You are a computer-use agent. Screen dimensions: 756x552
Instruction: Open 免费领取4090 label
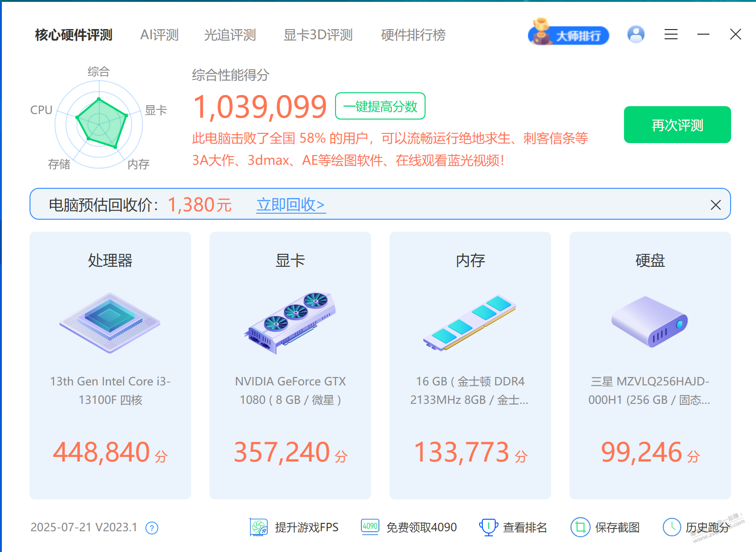(421, 527)
